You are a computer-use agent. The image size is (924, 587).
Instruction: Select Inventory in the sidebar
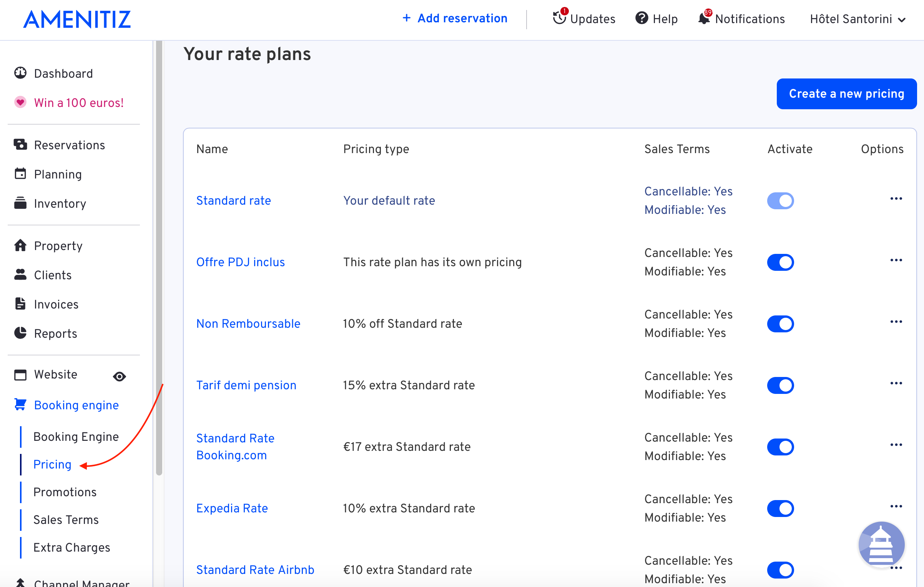60,203
